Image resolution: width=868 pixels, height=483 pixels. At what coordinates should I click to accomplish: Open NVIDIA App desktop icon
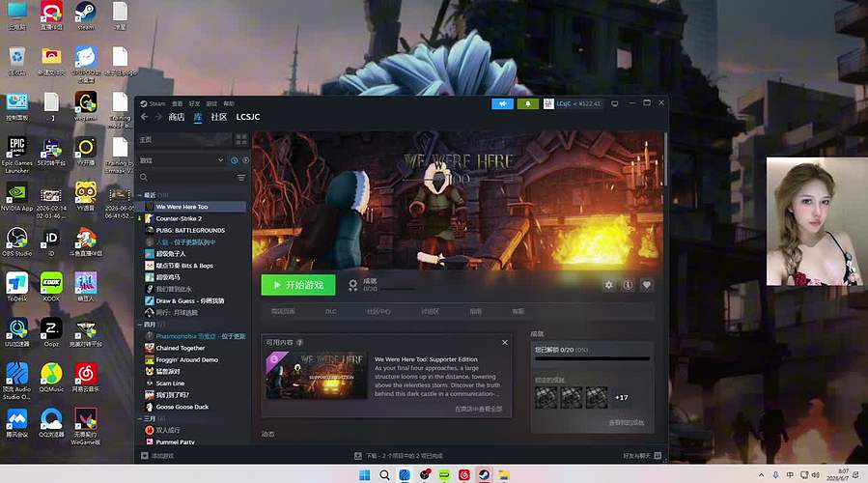coord(17,197)
